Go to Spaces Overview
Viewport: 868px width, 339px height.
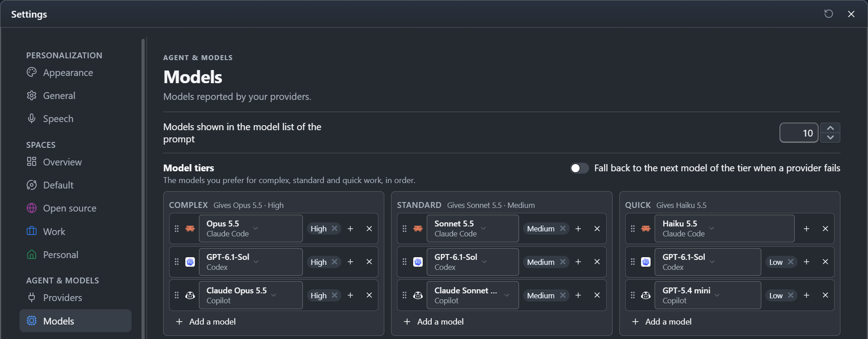75,162
